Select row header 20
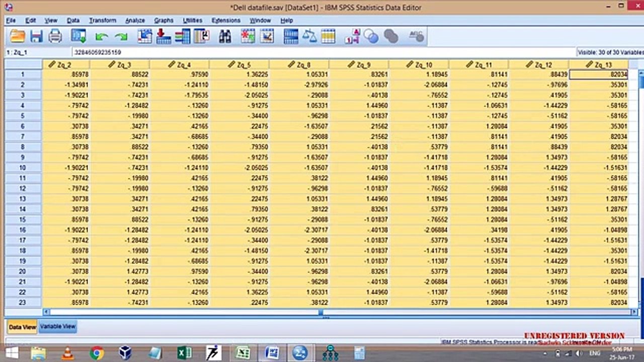 pyautogui.click(x=23, y=271)
